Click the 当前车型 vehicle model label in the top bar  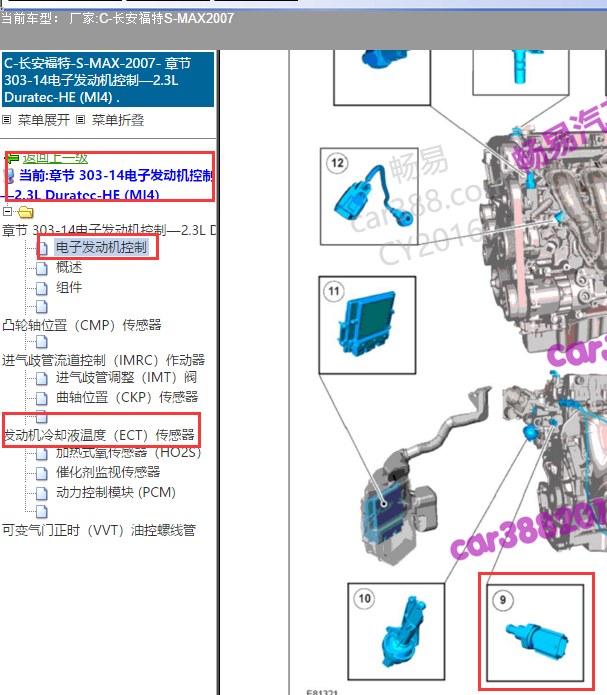117,19
